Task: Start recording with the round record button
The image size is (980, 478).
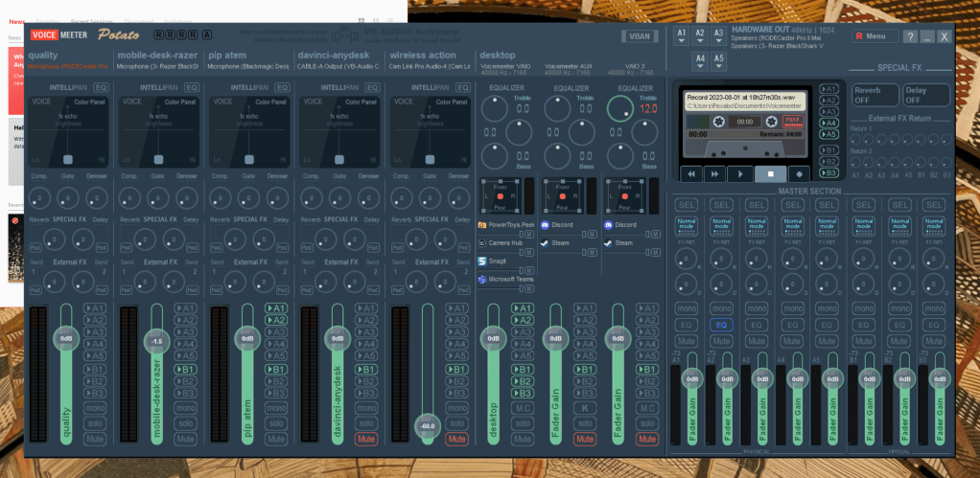Action: tap(800, 174)
